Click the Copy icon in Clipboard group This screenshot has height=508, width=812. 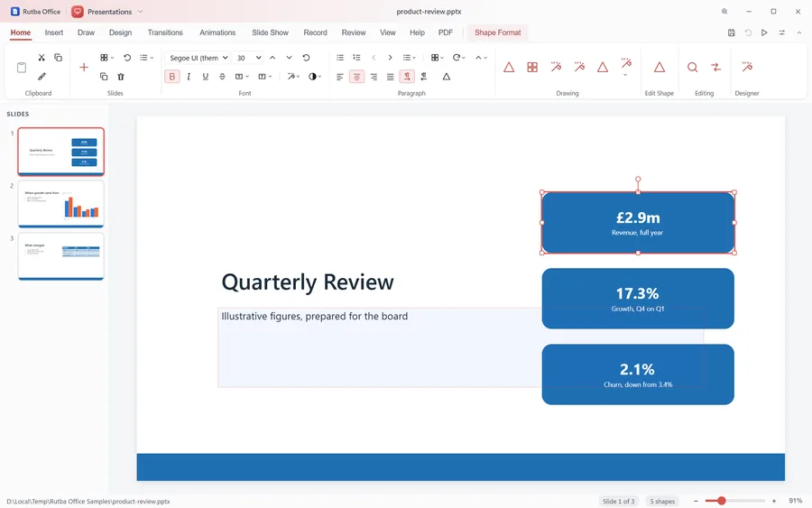[58, 58]
